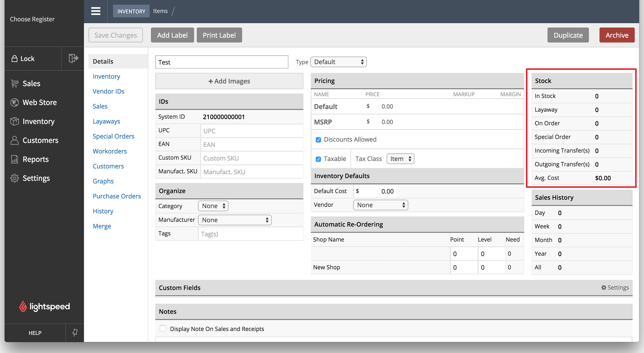Open the Manufacturer dropdown
Image resolution: width=644 pixels, height=353 pixels.
pyautogui.click(x=235, y=220)
